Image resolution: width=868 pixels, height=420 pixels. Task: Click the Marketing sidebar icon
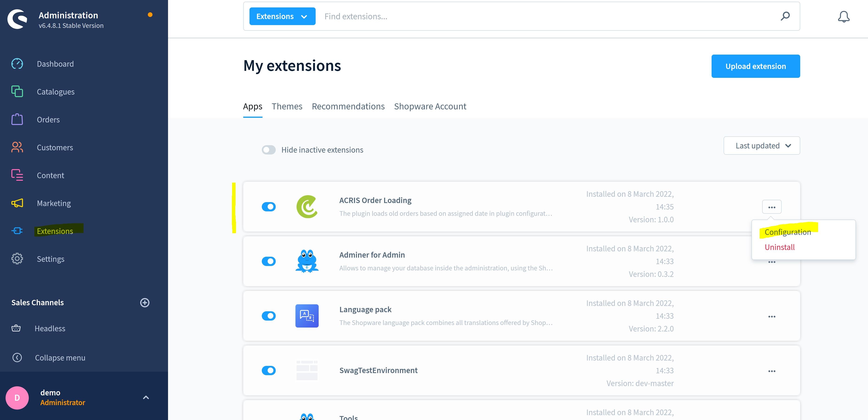tap(17, 203)
